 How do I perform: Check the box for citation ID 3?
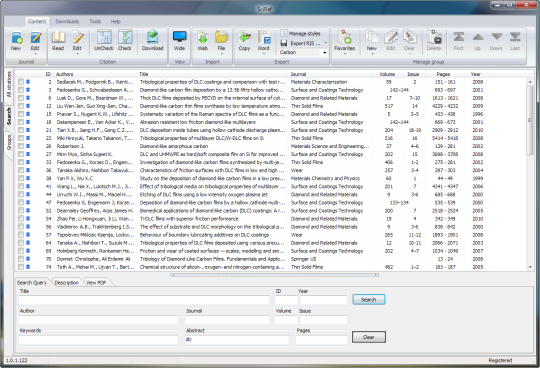[x=21, y=90]
